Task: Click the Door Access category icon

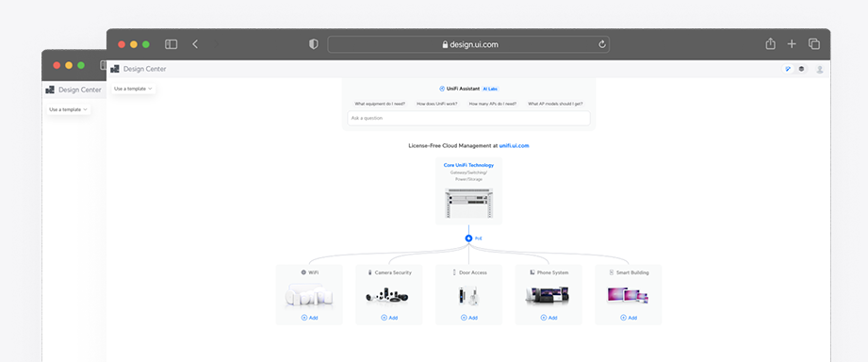Action: coord(454,272)
